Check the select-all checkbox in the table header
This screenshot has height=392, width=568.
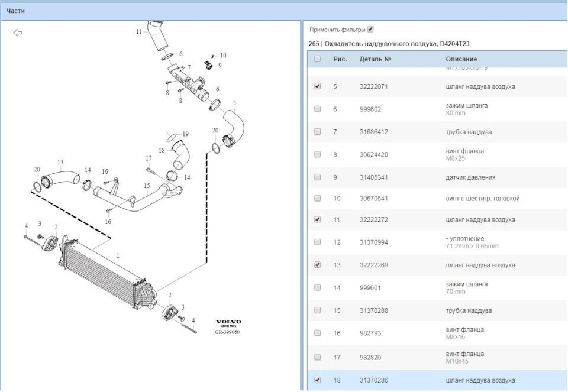coord(317,59)
